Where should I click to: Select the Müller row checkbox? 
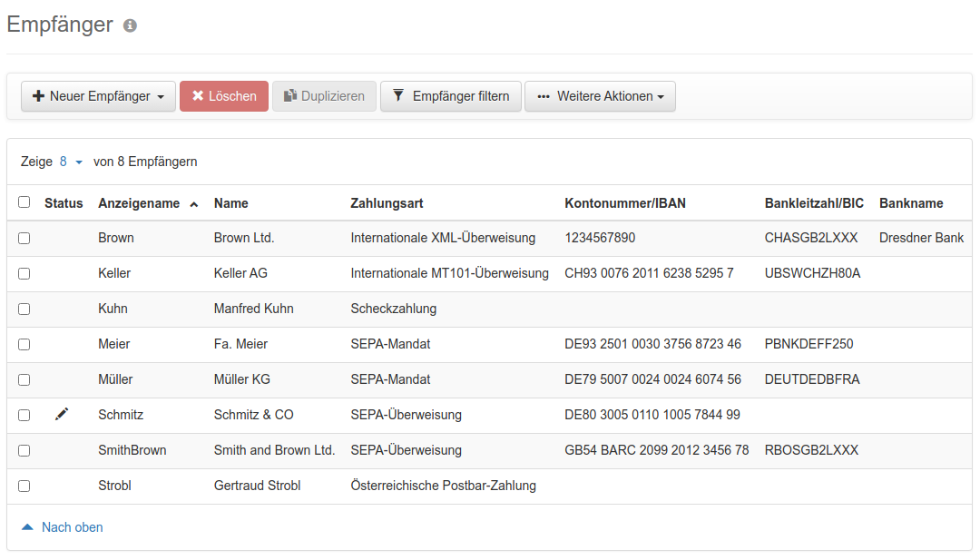point(24,380)
